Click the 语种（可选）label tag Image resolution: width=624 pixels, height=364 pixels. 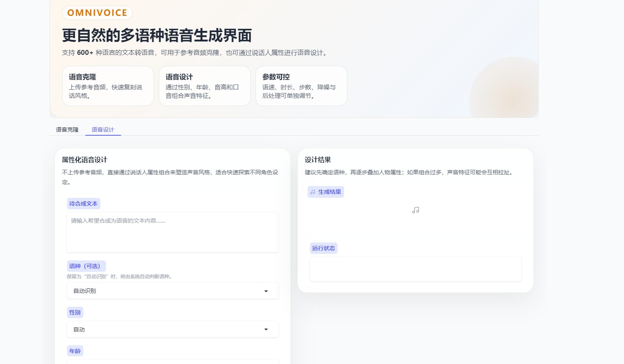(86, 266)
